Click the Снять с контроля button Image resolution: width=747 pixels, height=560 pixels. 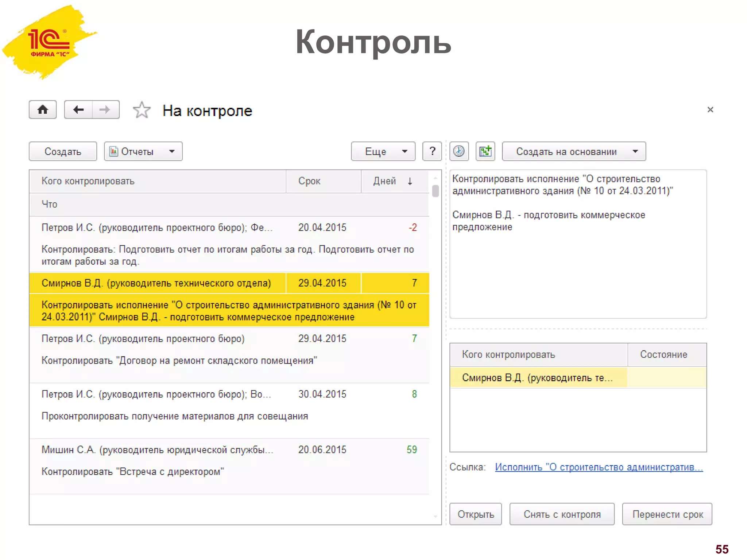point(562,514)
